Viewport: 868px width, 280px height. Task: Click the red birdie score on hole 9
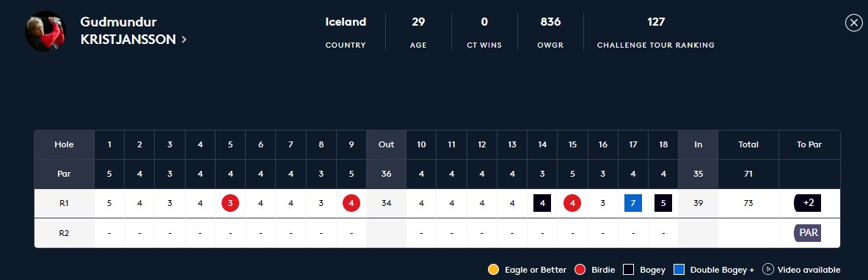point(351,203)
